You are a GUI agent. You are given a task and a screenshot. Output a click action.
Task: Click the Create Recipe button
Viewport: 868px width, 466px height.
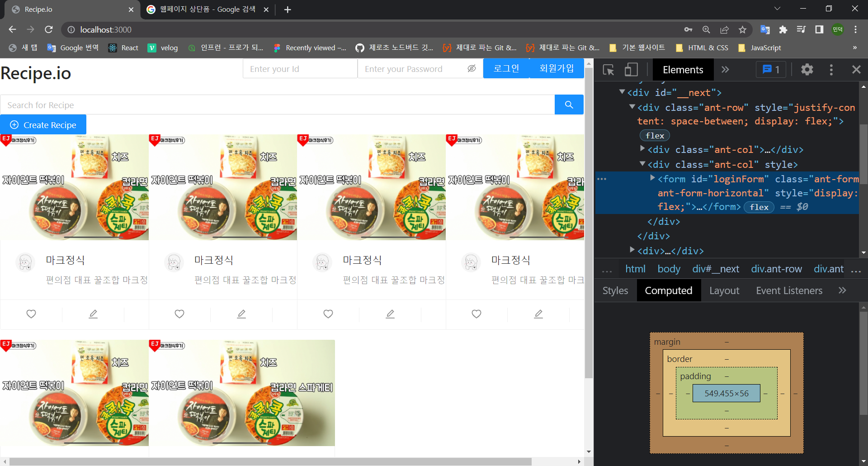43,125
